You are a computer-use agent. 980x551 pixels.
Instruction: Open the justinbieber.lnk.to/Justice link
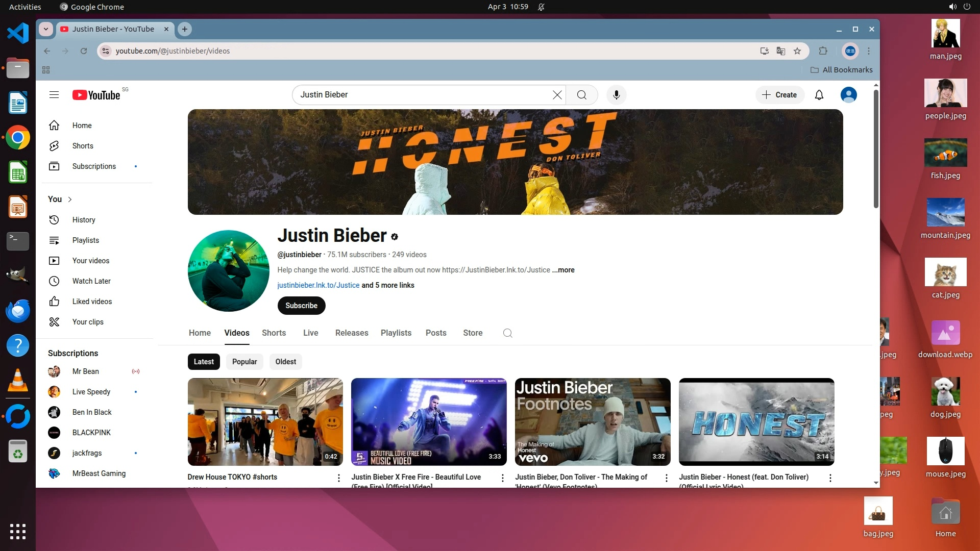click(x=318, y=285)
